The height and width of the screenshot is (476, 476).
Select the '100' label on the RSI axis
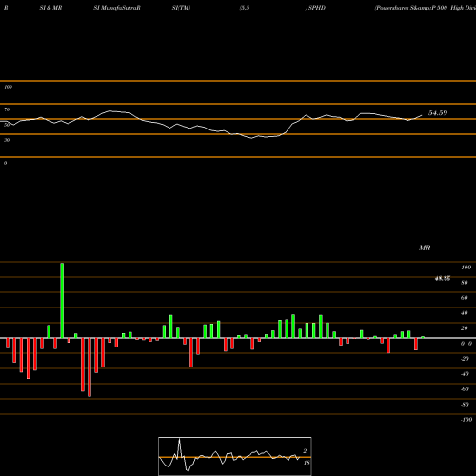(x=9, y=87)
